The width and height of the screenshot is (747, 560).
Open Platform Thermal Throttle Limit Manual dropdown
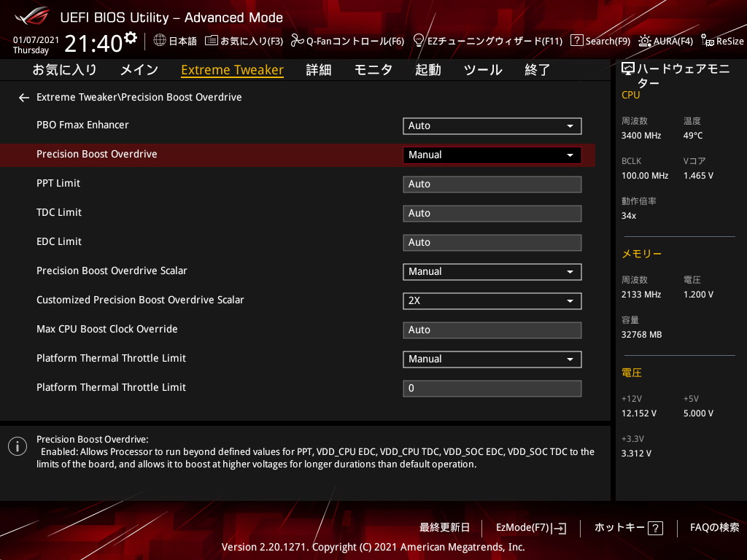[x=492, y=359]
